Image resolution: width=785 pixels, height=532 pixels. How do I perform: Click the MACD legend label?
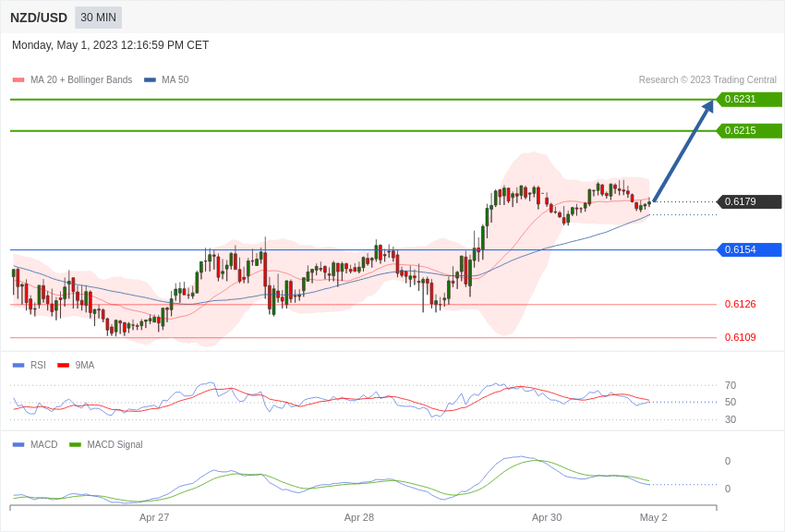[x=44, y=444]
